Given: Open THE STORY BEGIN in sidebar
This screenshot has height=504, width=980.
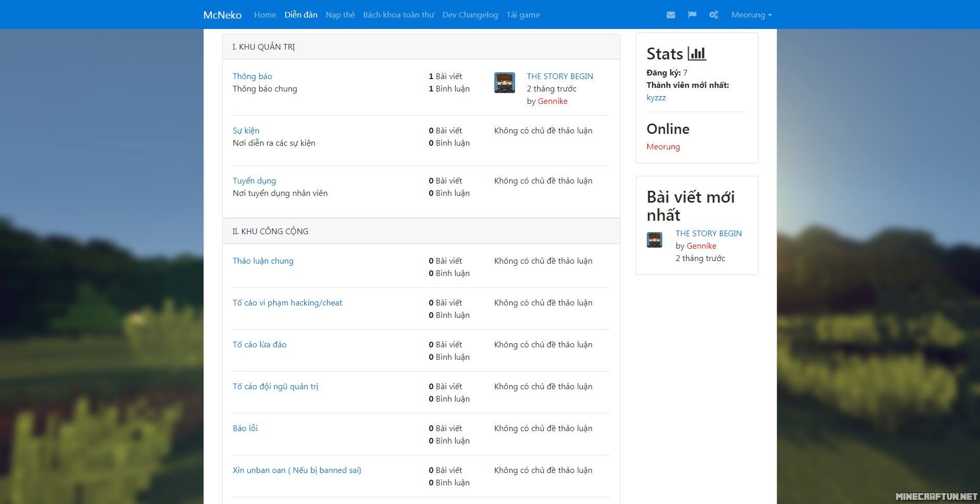Looking at the screenshot, I should tap(708, 234).
